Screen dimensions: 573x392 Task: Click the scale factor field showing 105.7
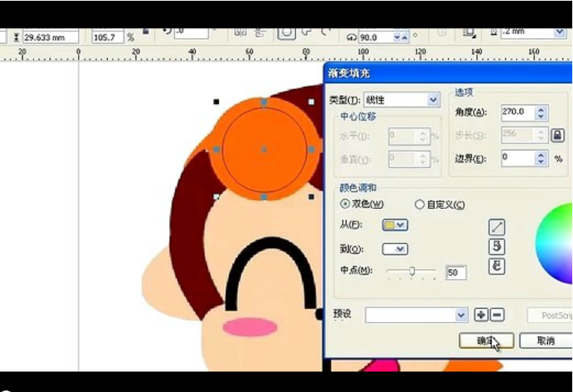coord(108,37)
